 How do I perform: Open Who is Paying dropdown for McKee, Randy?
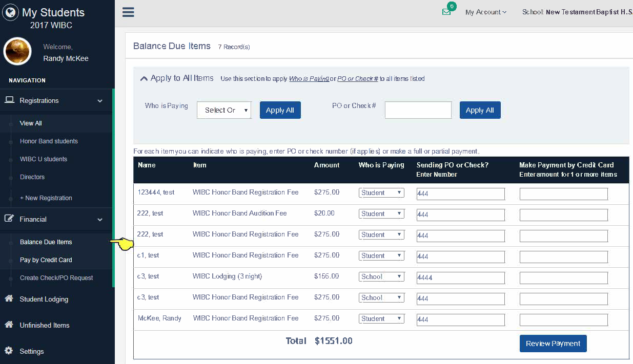point(381,319)
